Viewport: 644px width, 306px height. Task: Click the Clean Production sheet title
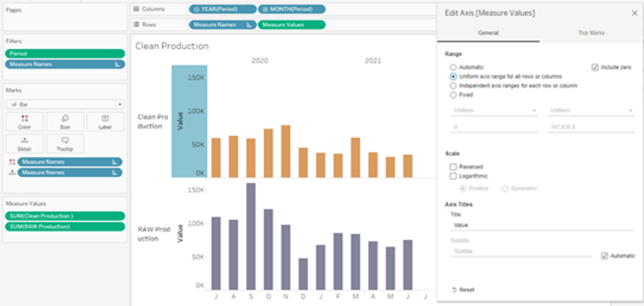pos(172,46)
